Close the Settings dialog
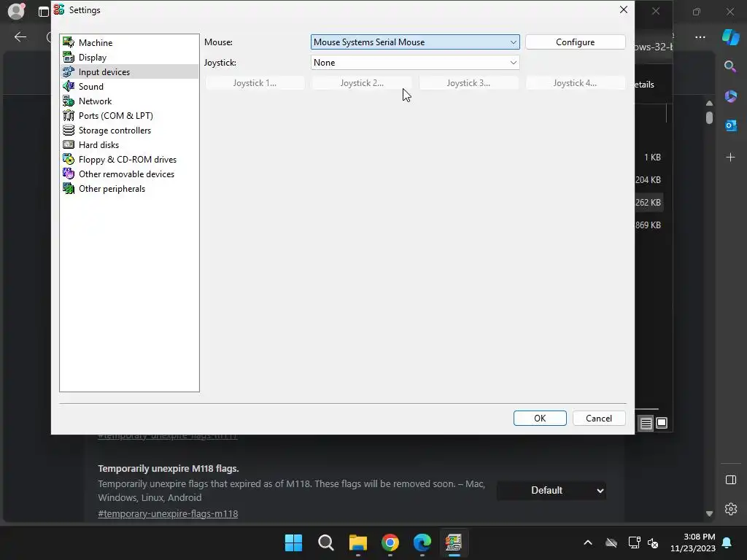The image size is (747, 560). tap(623, 9)
